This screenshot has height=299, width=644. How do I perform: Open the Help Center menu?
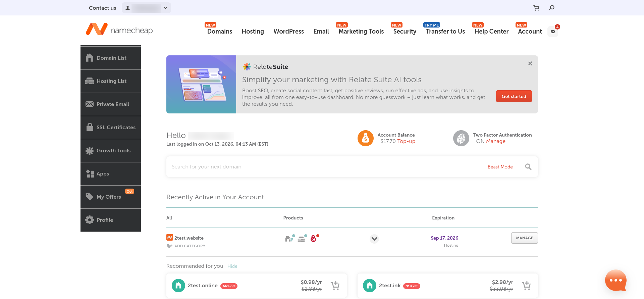pos(492,31)
